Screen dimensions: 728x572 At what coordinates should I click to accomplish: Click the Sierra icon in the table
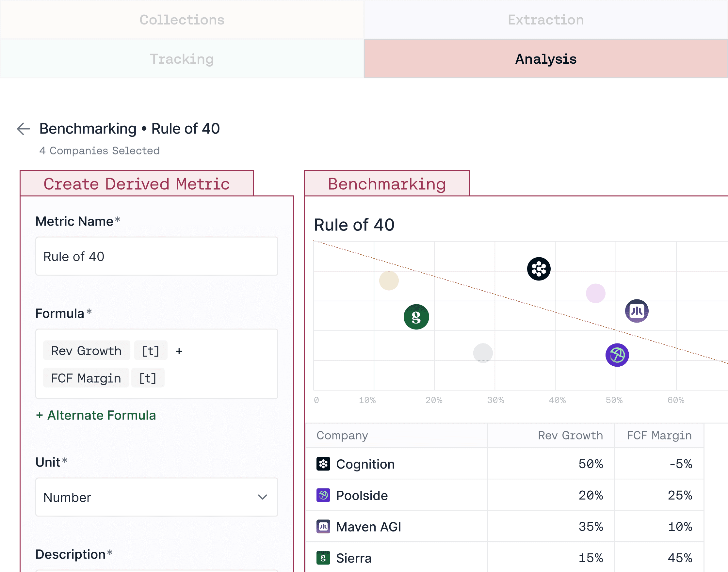pyautogui.click(x=323, y=558)
